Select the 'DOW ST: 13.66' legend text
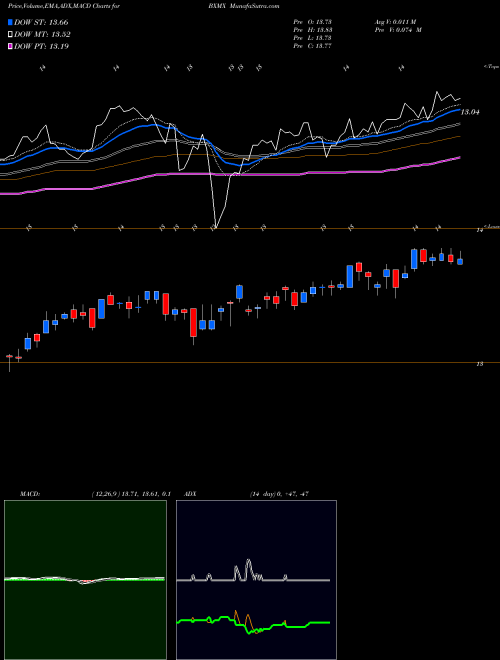 pos(41,22)
